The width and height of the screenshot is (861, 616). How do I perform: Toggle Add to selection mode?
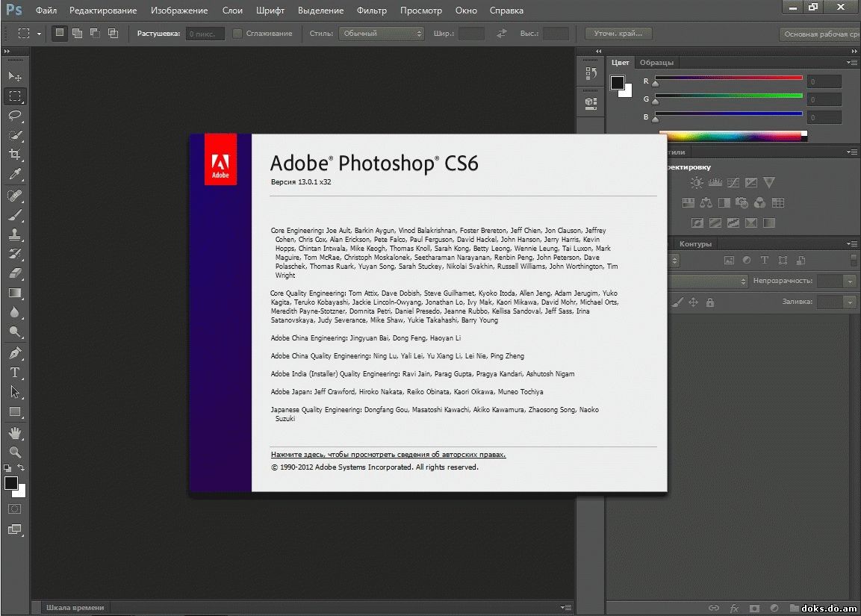(x=78, y=33)
